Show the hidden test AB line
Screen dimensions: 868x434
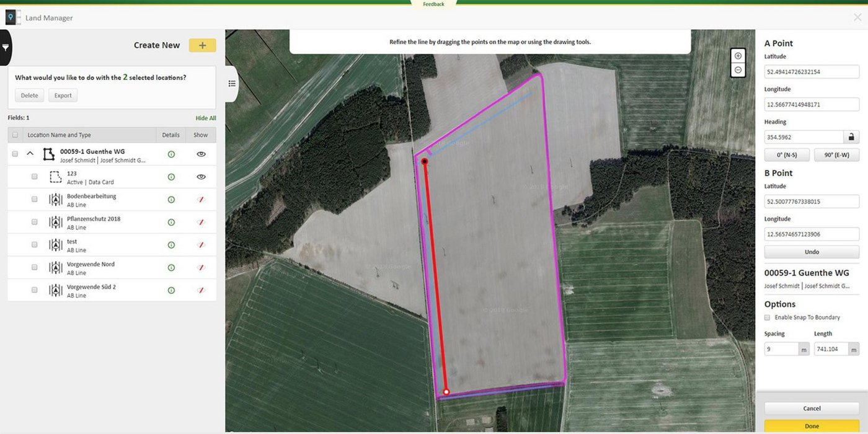click(x=201, y=245)
